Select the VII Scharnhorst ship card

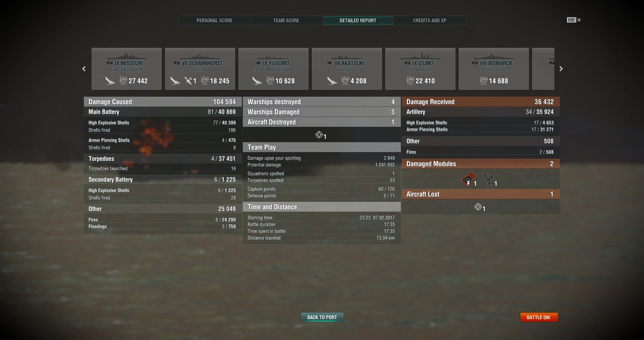click(200, 69)
